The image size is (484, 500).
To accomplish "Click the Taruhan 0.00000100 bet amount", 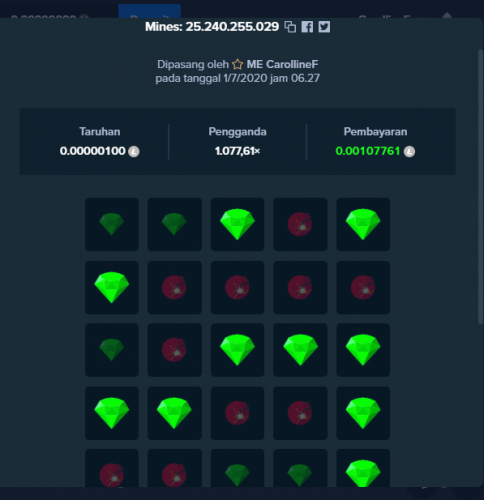I will coord(93,151).
